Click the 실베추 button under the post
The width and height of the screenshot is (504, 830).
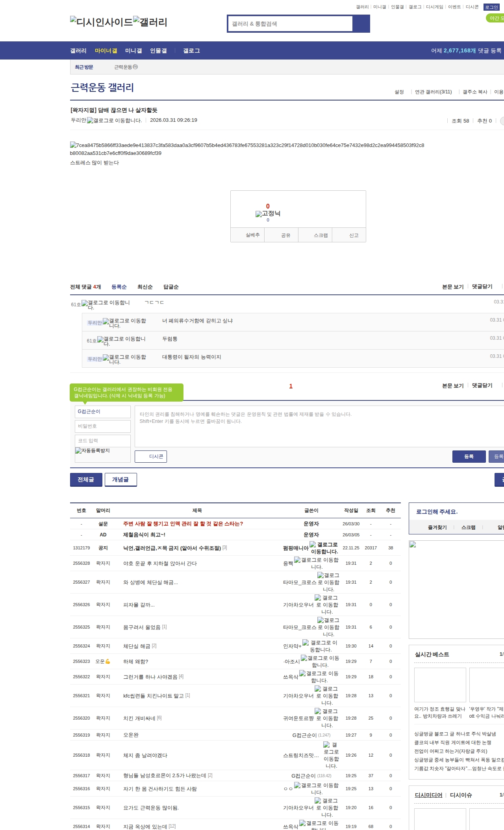click(252, 235)
